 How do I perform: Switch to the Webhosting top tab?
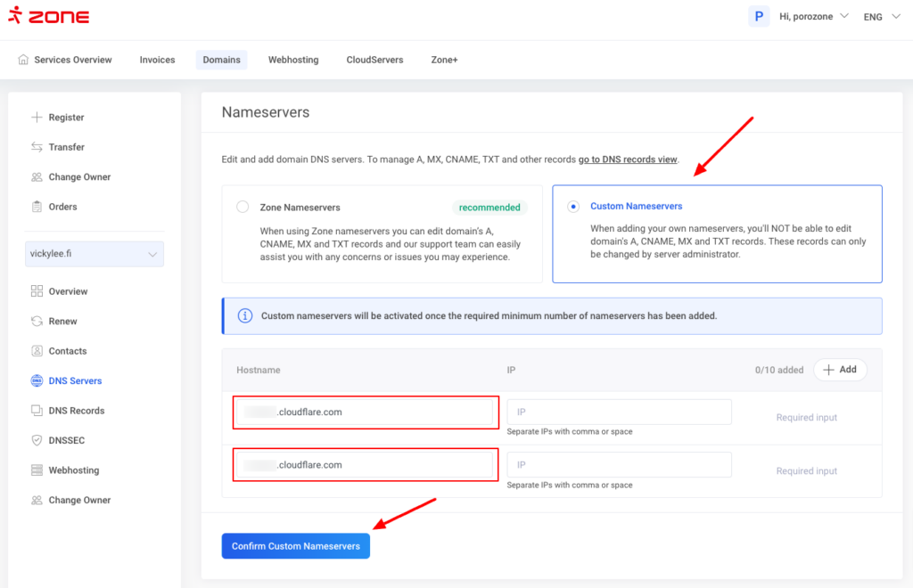click(x=293, y=60)
